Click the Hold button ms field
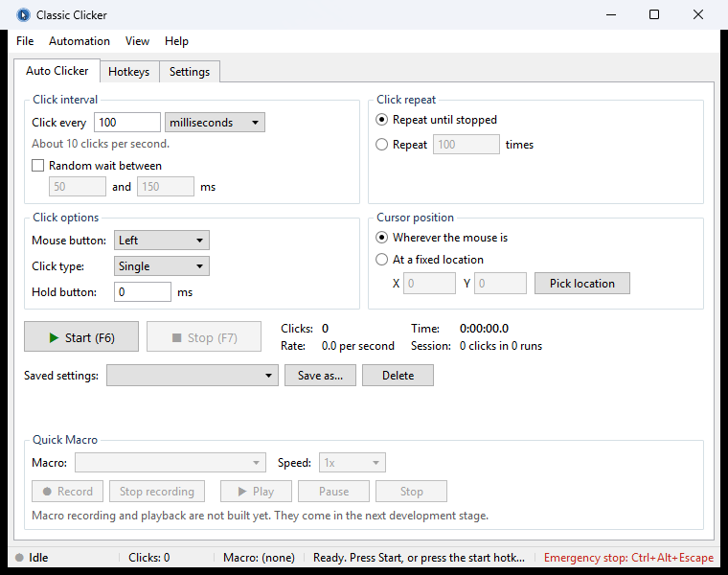 [143, 291]
